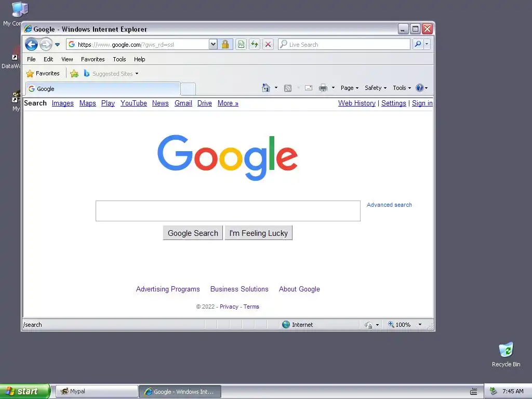Click the Print printer icon

[323, 88]
